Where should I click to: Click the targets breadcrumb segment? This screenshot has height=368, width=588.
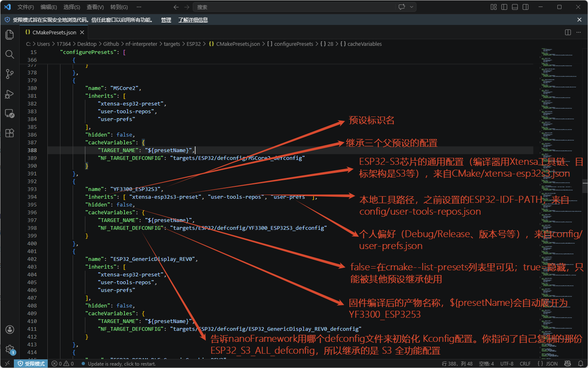coord(172,44)
